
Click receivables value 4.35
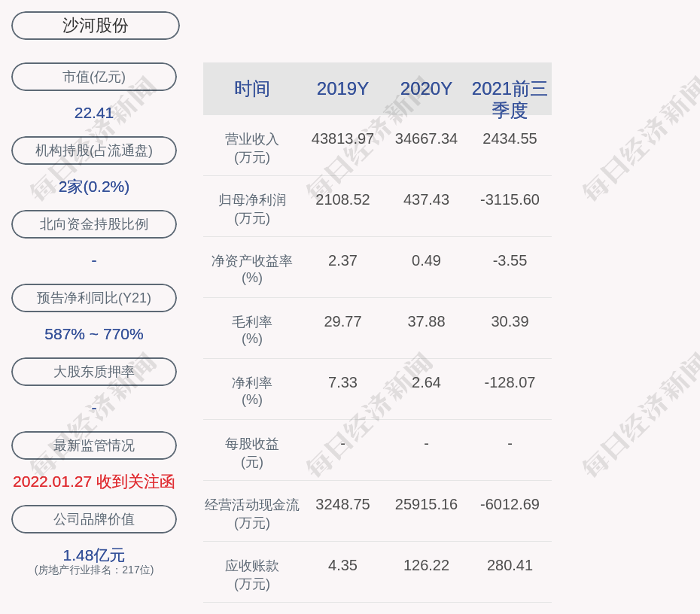coord(342,565)
